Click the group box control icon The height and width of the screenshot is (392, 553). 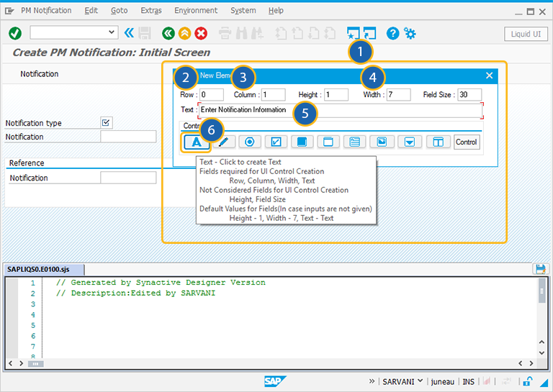tap(328, 142)
